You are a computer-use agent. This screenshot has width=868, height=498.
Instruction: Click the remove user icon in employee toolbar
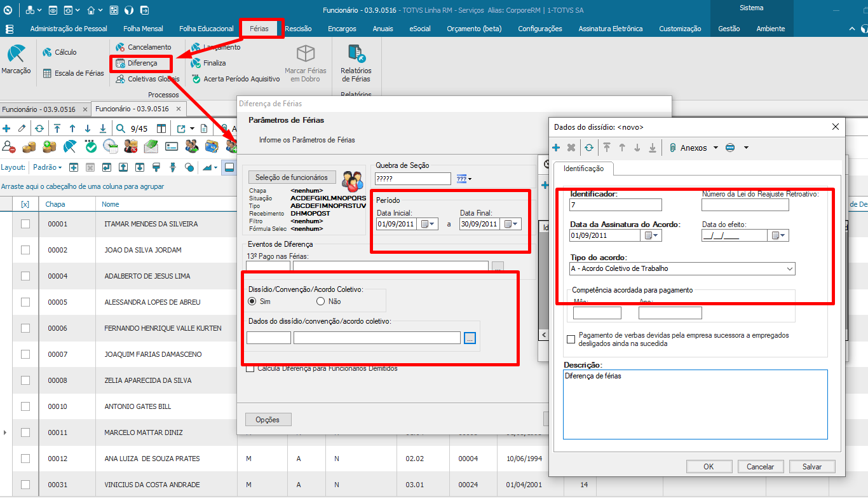pyautogui.click(x=9, y=147)
